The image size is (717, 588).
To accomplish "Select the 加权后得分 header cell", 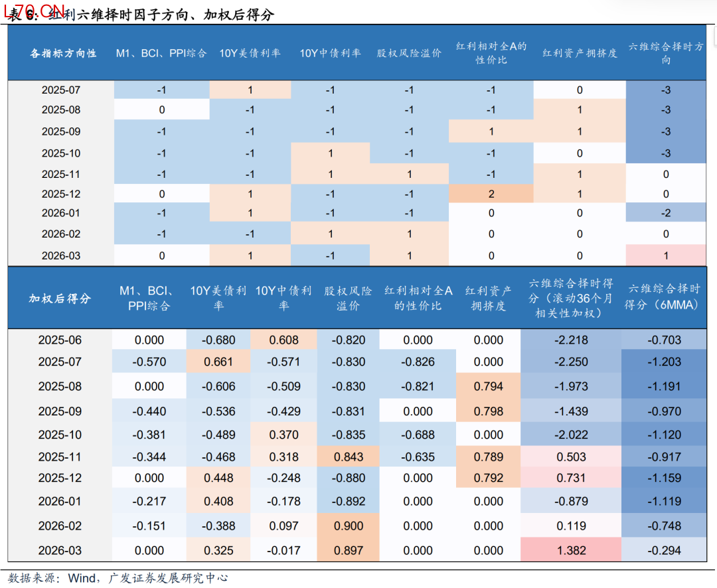I will [60, 299].
